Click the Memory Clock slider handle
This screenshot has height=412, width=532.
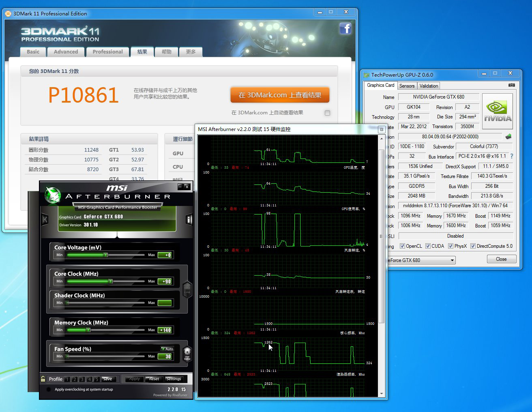[x=88, y=330]
